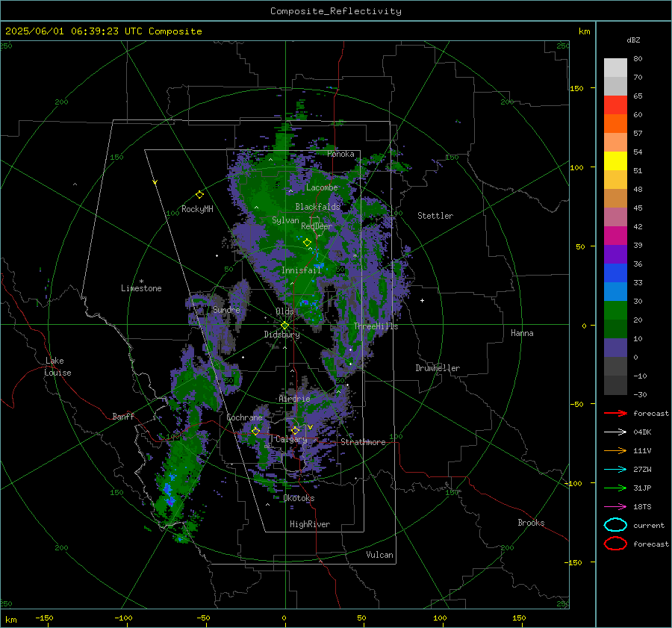Viewport: 672px width, 628px height.
Task: Select the orange 111V arrow icon
Action: (615, 450)
